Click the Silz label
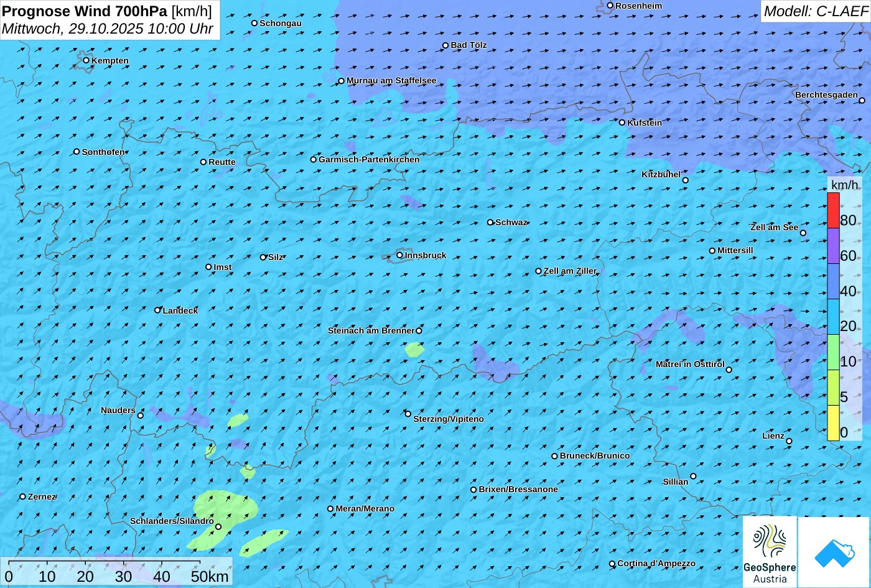Screen dimensions: 871x588 (x=276, y=257)
